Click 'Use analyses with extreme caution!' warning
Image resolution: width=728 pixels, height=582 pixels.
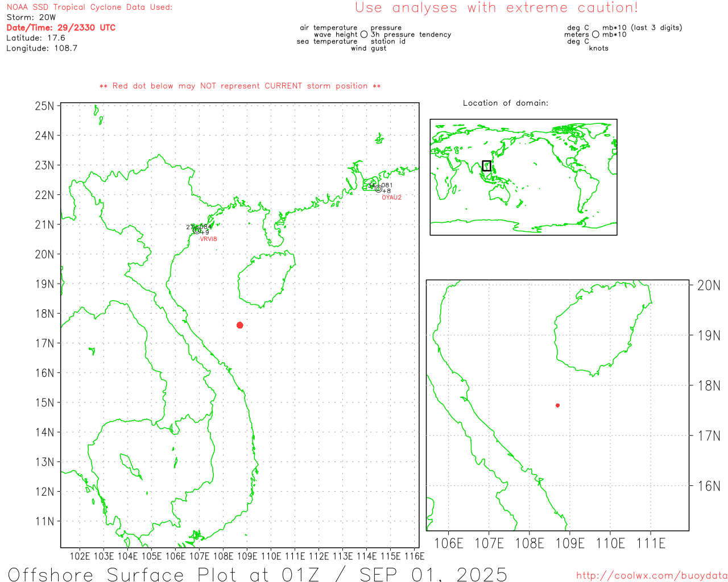point(497,7)
